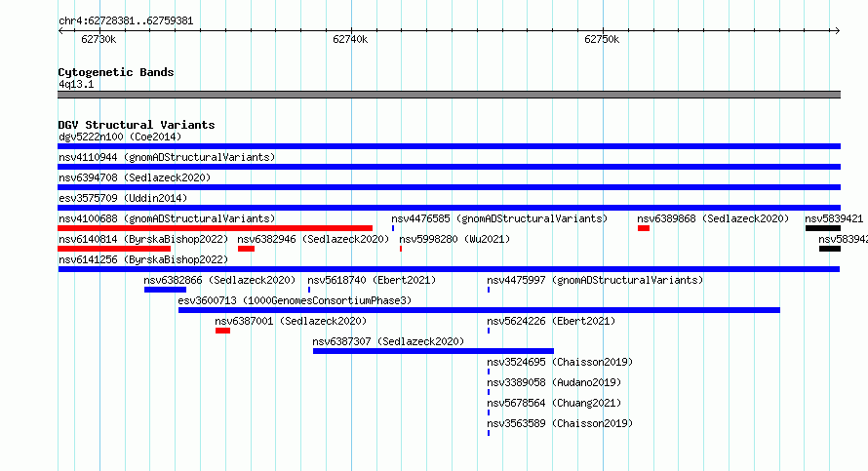Screen dimensions: 868x471
Task: Select the short blue bar under nsv6382866
Action: pyautogui.click(x=165, y=290)
